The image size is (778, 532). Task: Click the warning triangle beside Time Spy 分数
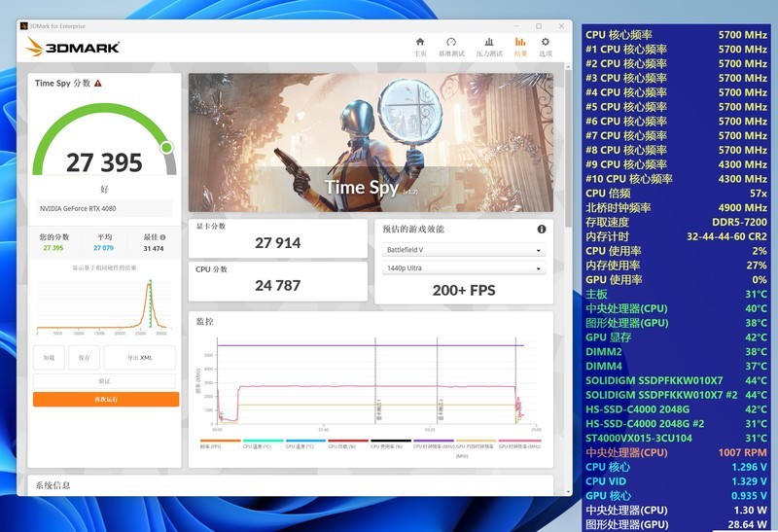click(98, 84)
